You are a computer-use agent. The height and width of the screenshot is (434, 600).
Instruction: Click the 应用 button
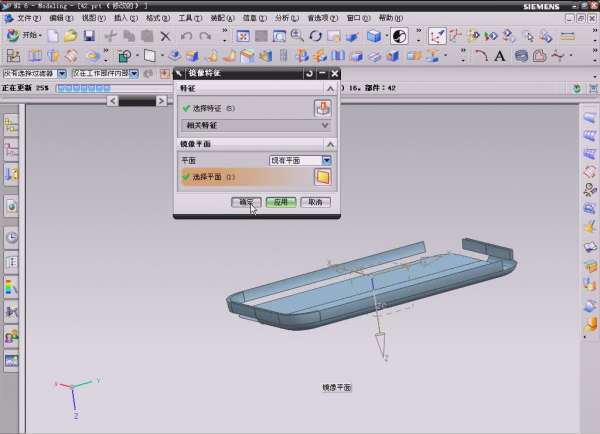281,202
